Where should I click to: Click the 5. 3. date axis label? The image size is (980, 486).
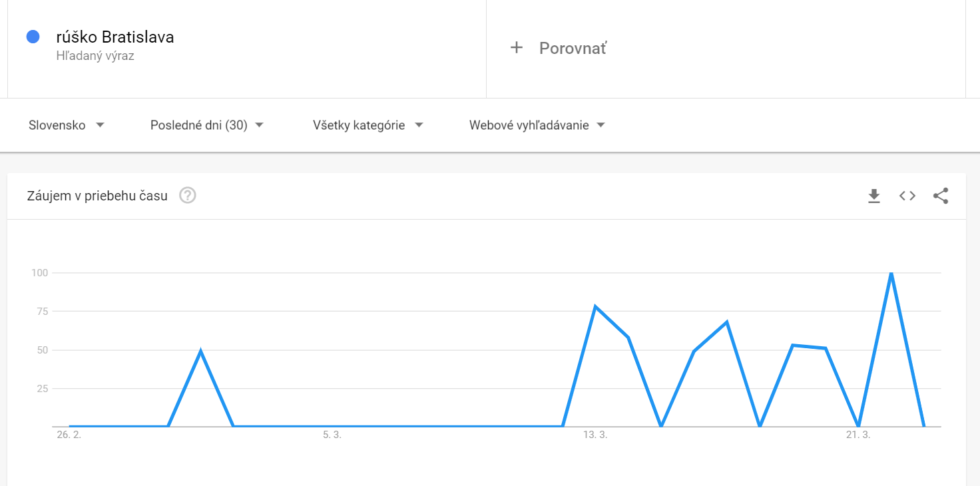coord(332,435)
